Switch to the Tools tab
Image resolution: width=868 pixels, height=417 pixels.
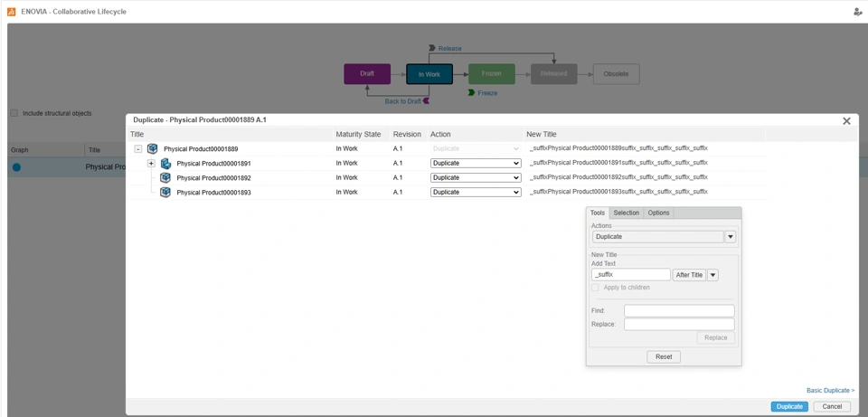click(598, 213)
